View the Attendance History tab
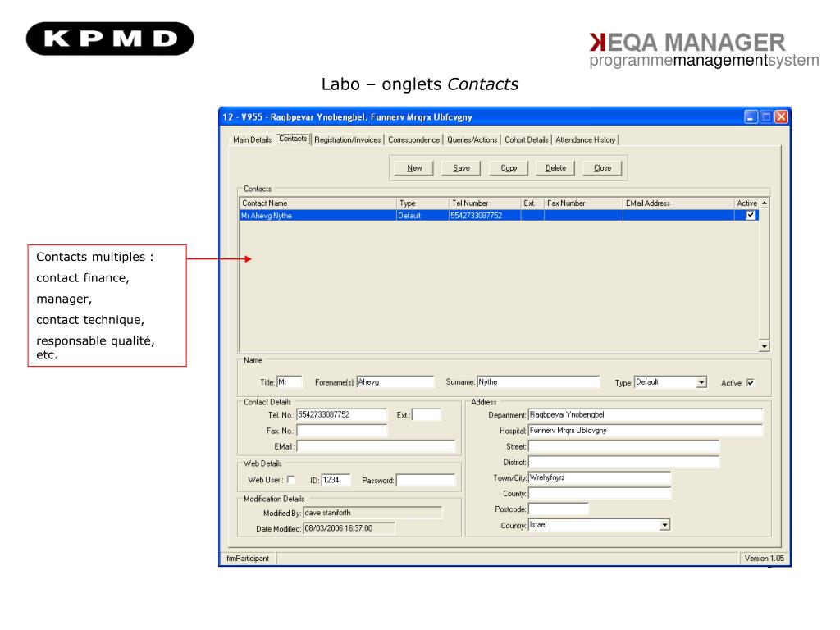This screenshot has height=630, width=840. pyautogui.click(x=585, y=139)
